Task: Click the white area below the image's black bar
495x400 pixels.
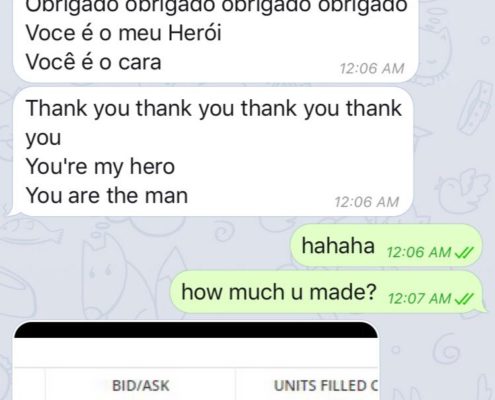Action: coord(196,352)
